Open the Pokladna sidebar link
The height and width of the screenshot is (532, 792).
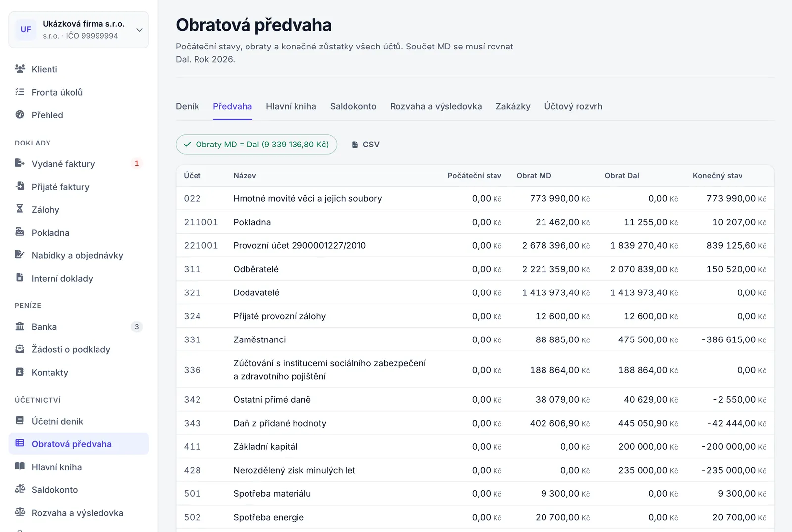coord(79,233)
